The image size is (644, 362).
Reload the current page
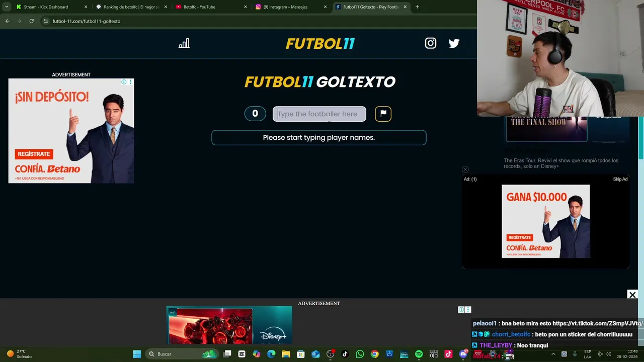[x=31, y=21]
